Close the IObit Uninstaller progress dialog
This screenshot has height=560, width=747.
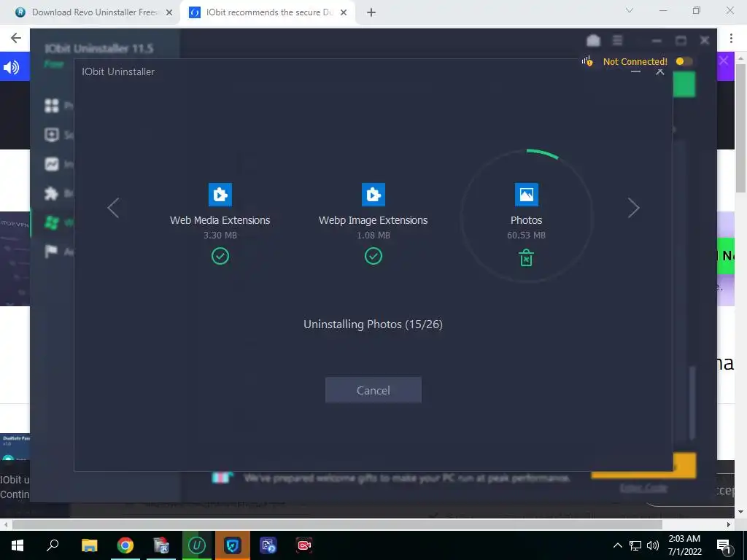tap(659, 72)
